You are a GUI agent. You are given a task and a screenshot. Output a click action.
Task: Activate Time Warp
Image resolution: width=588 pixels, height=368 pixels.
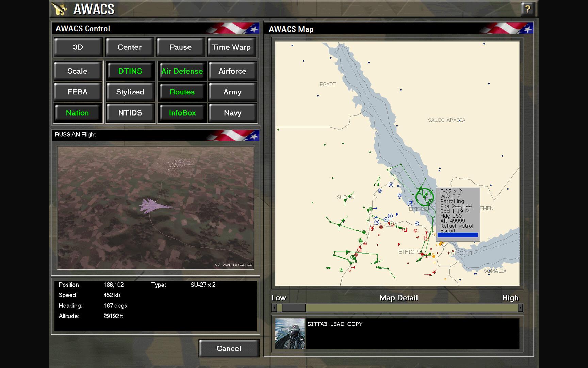231,47
